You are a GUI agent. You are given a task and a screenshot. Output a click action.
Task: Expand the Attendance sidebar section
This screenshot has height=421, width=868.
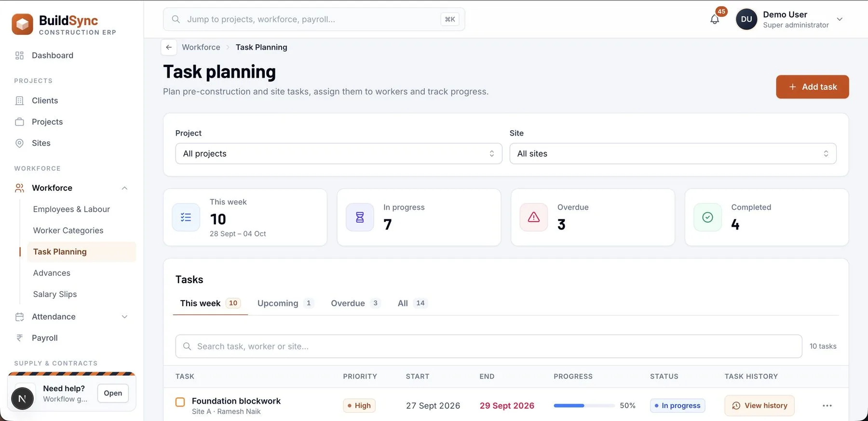[x=124, y=317]
